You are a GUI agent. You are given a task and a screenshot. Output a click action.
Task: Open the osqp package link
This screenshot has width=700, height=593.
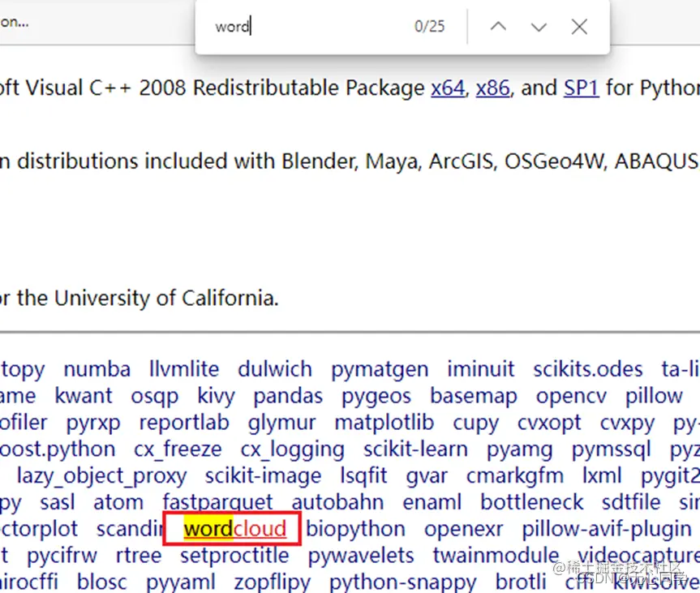(x=154, y=397)
